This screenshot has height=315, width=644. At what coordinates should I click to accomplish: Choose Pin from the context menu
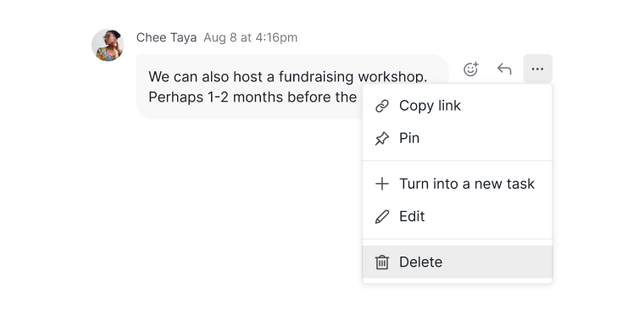point(457,138)
